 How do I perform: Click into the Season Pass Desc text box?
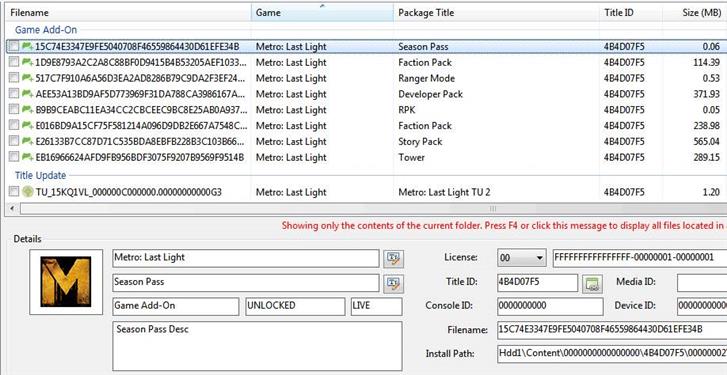point(257,346)
